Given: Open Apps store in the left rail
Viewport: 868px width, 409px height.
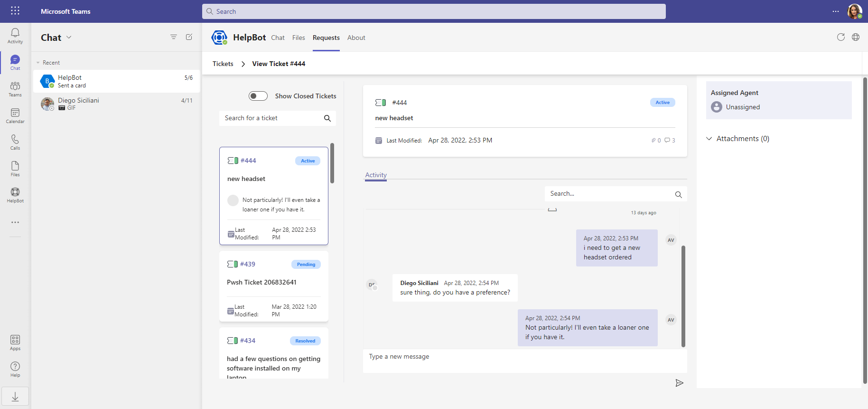Looking at the screenshot, I should coord(15,342).
